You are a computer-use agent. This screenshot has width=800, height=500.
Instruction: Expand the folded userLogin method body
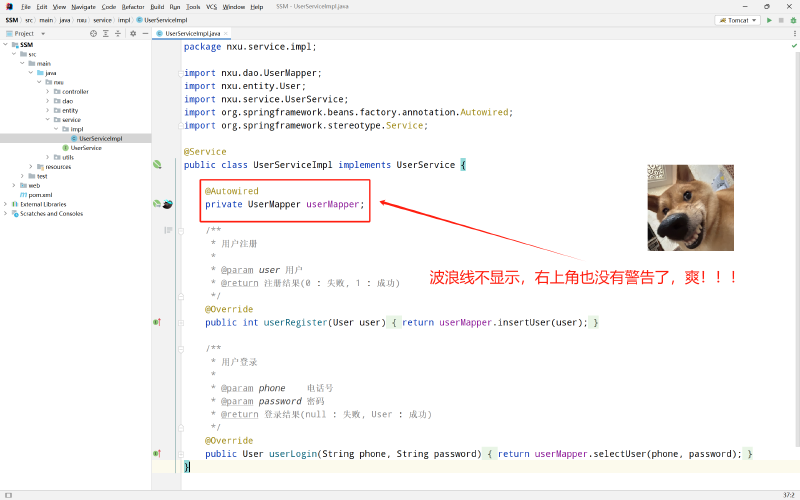(181, 454)
